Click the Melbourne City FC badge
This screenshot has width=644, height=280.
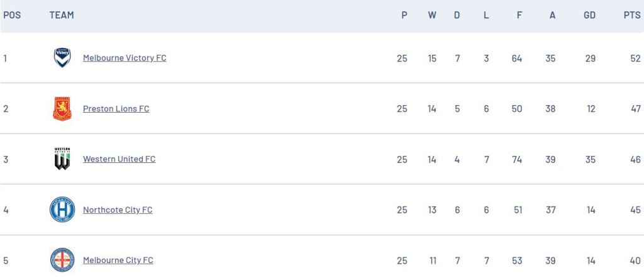[62, 260]
